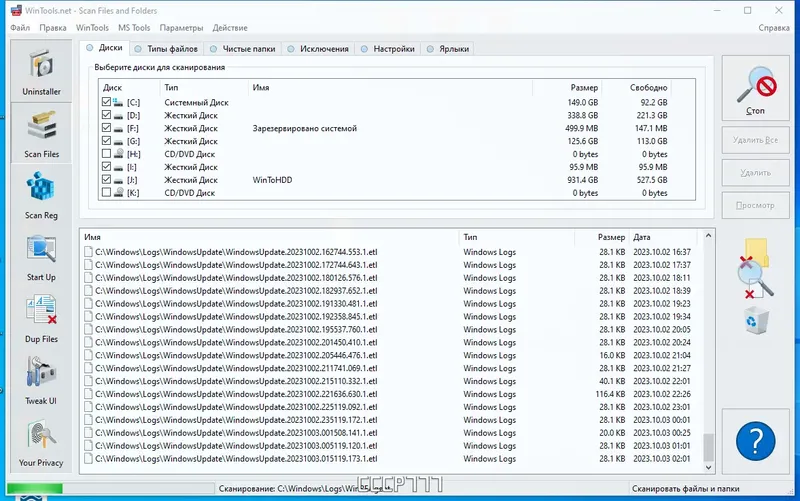This screenshot has width=800, height=501.
Task: Uncheck drive I: checkbox
Action: coord(106,167)
